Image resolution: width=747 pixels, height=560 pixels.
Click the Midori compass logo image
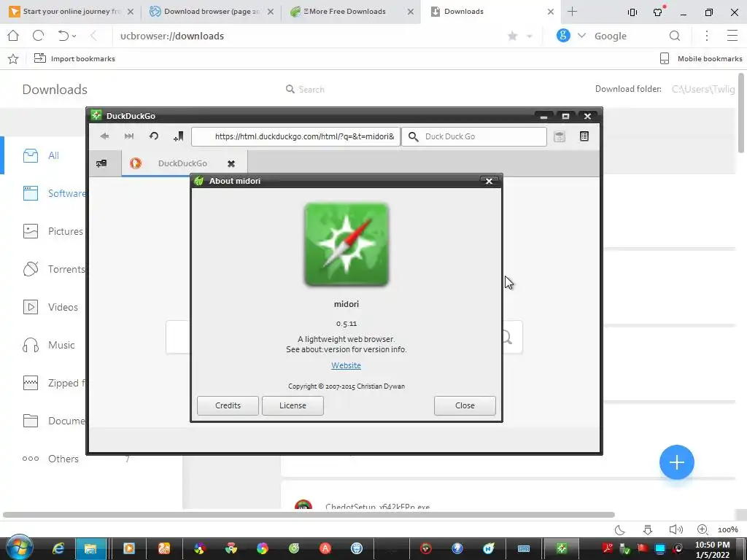[347, 245]
